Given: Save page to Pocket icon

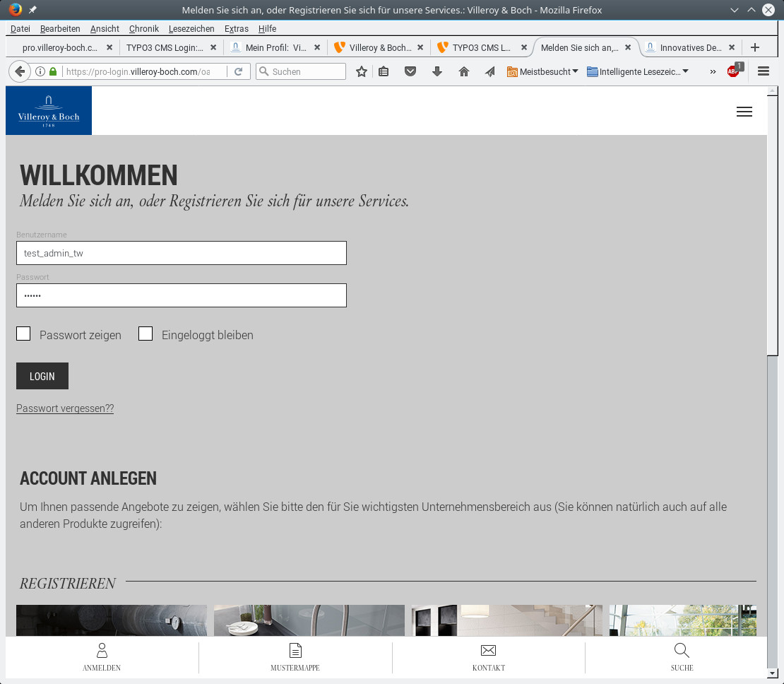Looking at the screenshot, I should [410, 71].
